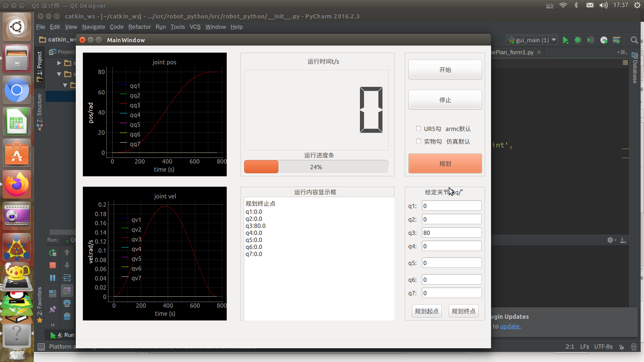Click the q1 input field
Viewport: 644px width, 362px height.
(451, 206)
